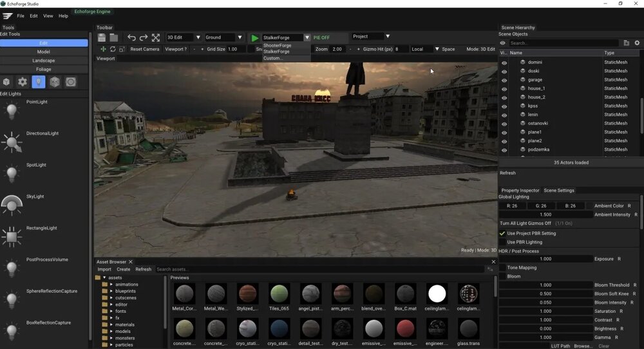
Task: Click the eye filter icon beside hierarchy search
Action: [x=503, y=42]
